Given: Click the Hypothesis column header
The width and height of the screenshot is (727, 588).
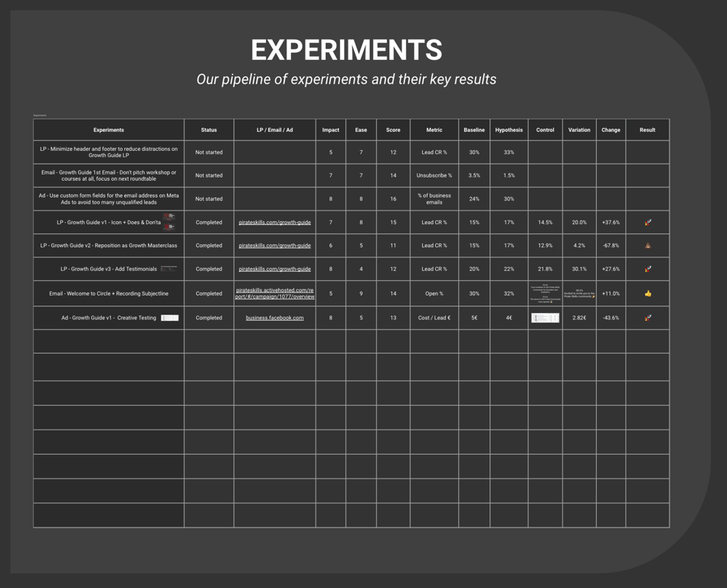Looking at the screenshot, I should pos(509,129).
